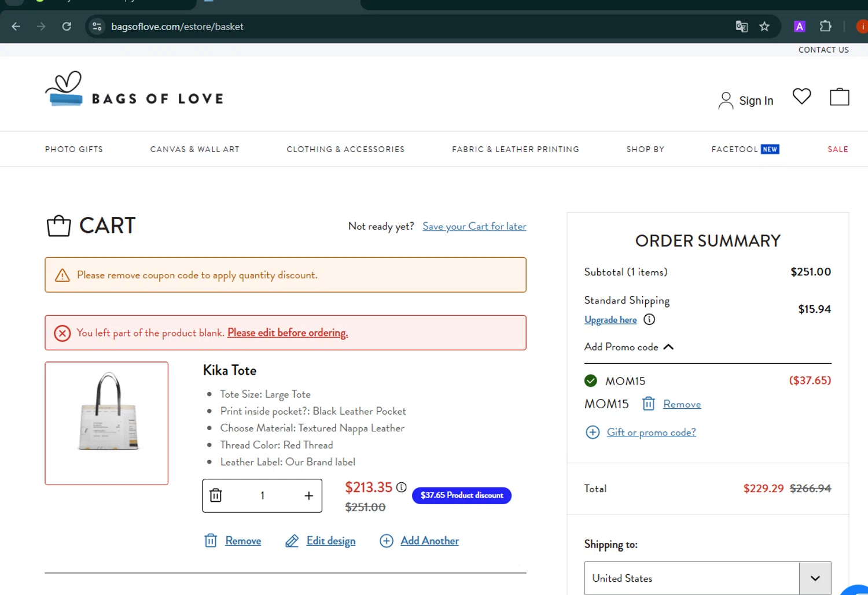Upgrade shipping via Upgrade here link
The height and width of the screenshot is (595, 868).
(x=610, y=320)
